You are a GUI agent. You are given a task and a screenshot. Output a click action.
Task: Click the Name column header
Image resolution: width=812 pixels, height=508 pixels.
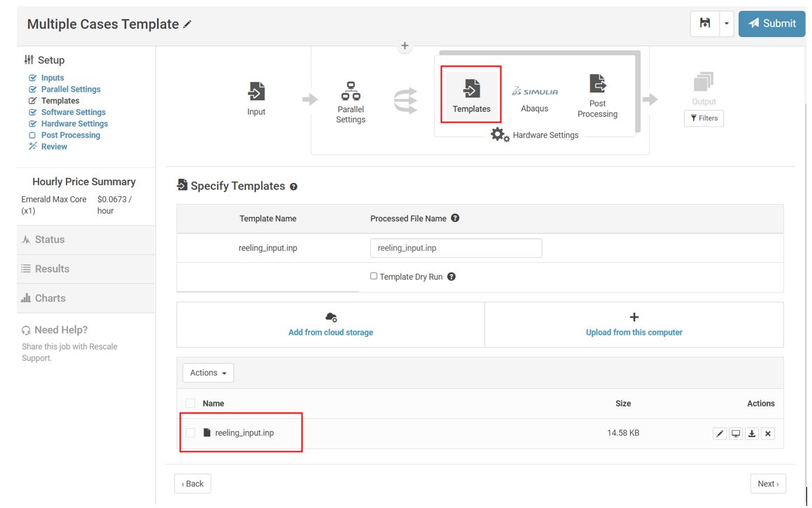tap(213, 404)
